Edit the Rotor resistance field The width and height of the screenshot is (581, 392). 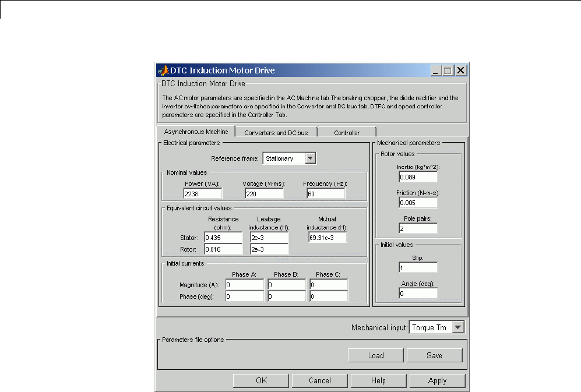223,249
